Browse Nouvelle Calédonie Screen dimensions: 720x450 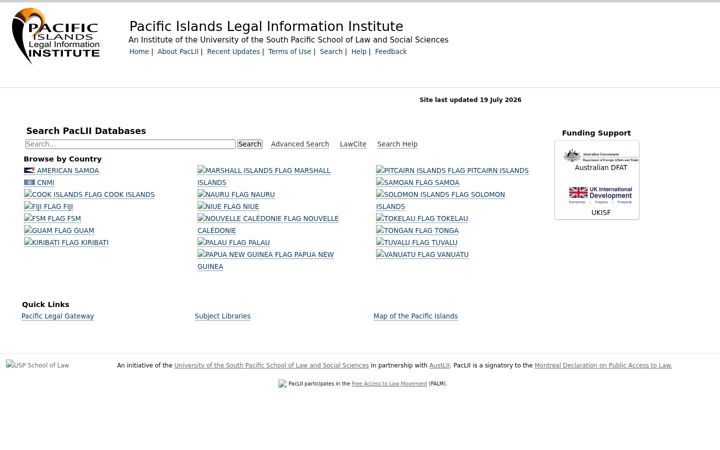point(268,224)
